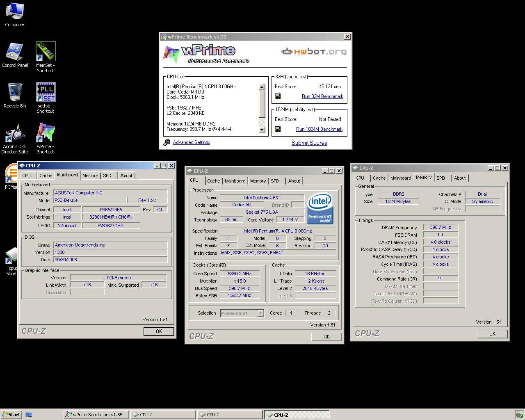Click the 82801HB/HR (ICH8/R) southbridge field

[111, 217]
